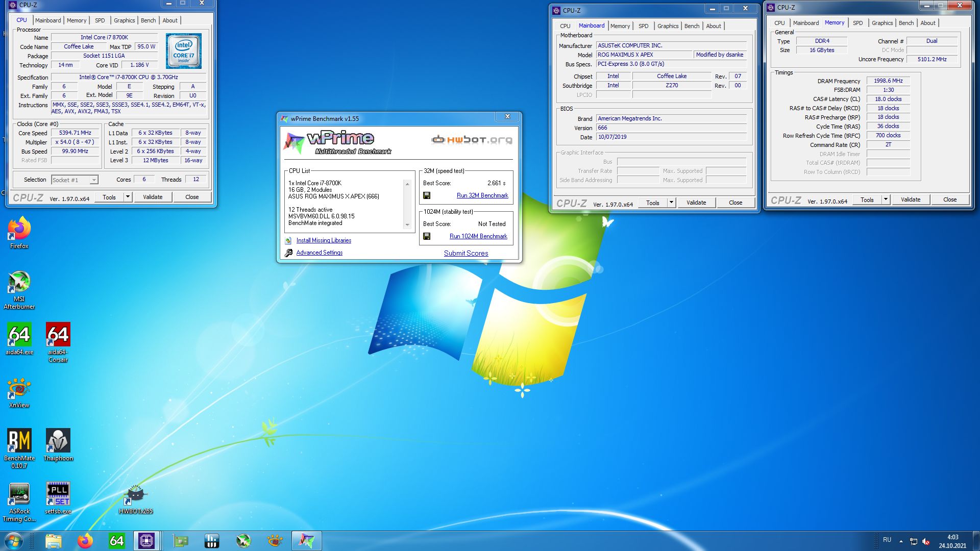Switch to wPrime taskbar button

pos(307,541)
